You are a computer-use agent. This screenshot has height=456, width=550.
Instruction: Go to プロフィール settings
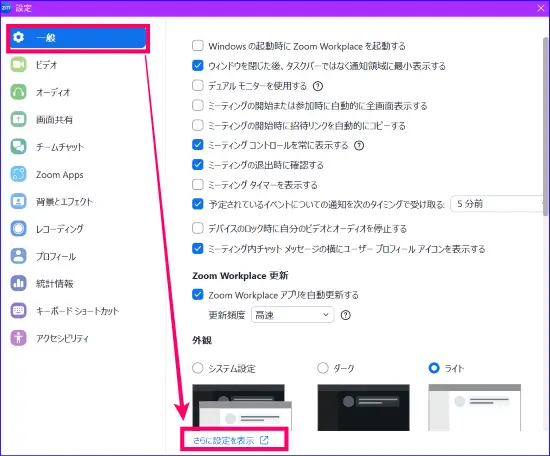pos(78,256)
